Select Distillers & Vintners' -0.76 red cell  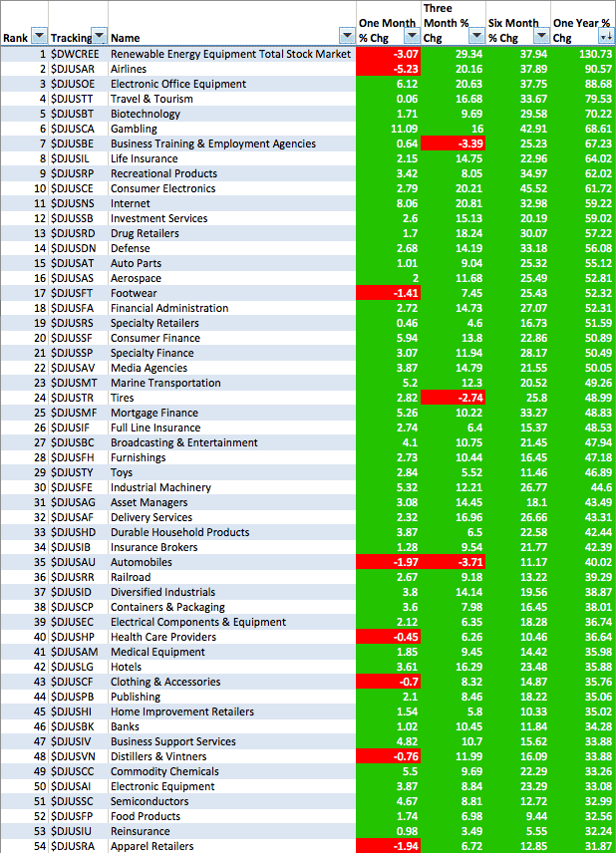(x=389, y=757)
